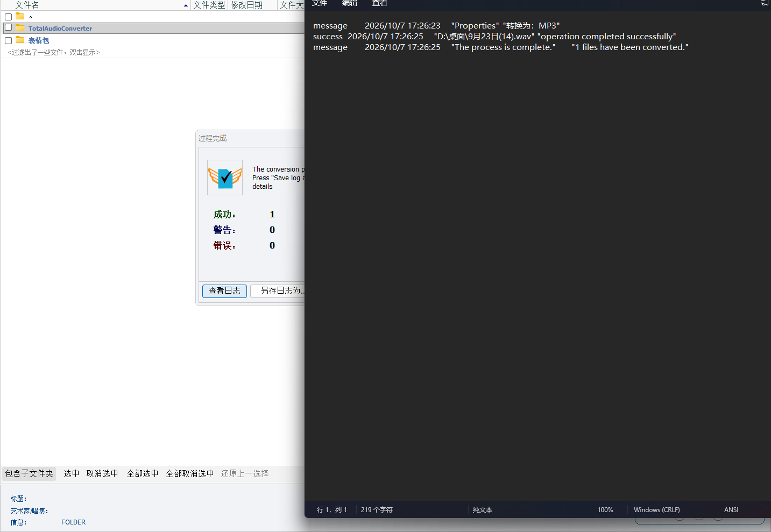Tick the checkbox of the parent "." folder row
Screen dimensions: 771x532
pyautogui.click(x=8, y=17)
